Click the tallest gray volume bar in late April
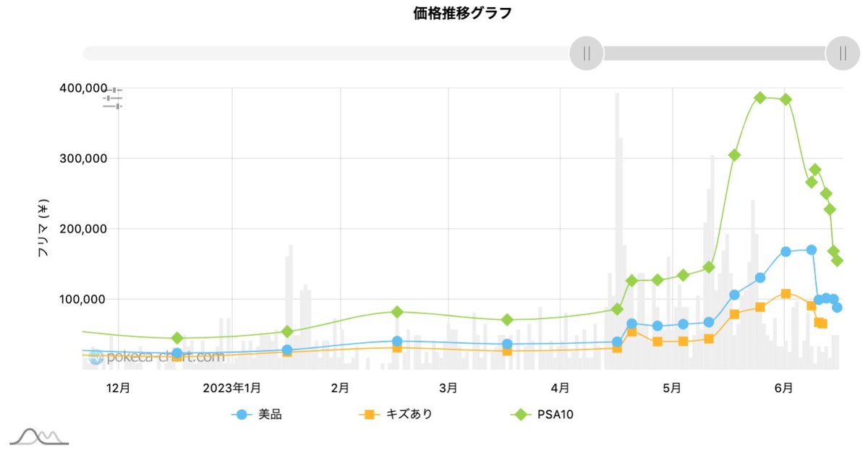 [x=616, y=217]
